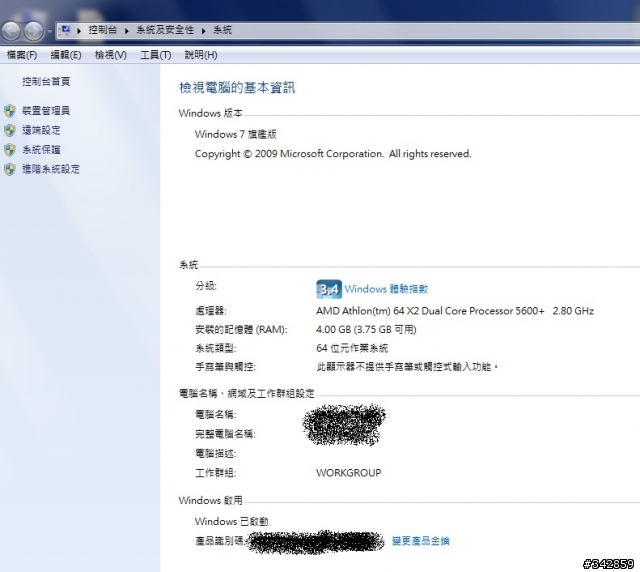Click the 系統類型 label

(216, 348)
